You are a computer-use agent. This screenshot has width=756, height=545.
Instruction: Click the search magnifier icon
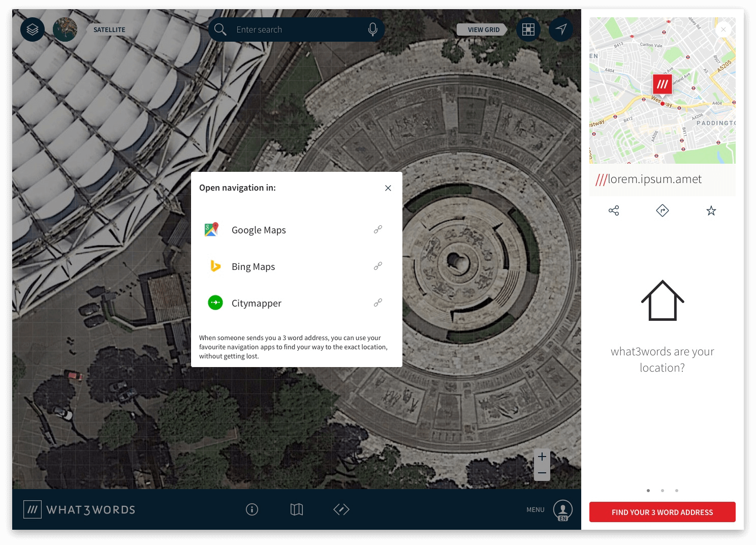coord(220,29)
